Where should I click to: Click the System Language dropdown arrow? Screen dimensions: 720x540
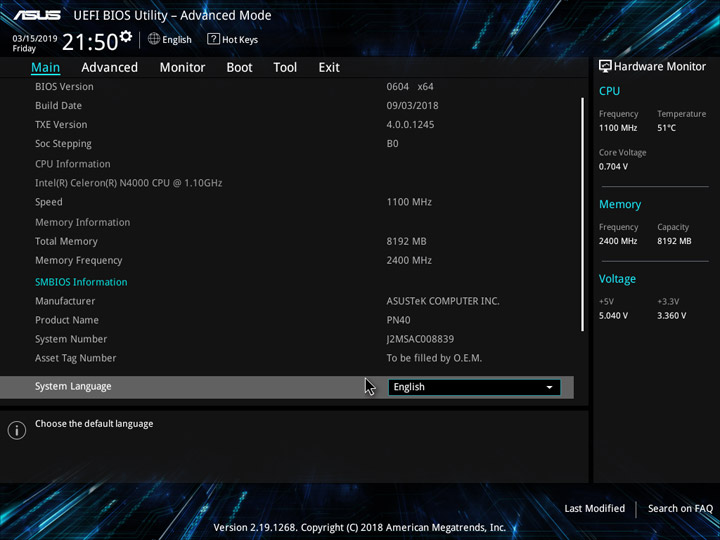click(x=549, y=387)
